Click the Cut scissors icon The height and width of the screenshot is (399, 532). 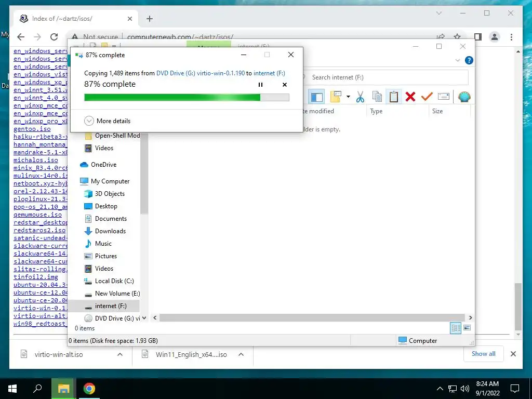360,97
